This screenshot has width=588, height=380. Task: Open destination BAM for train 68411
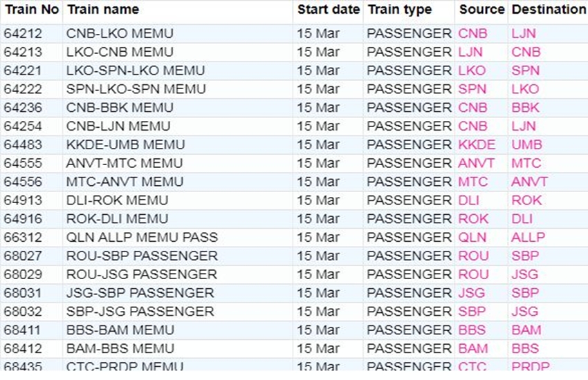[526, 330]
